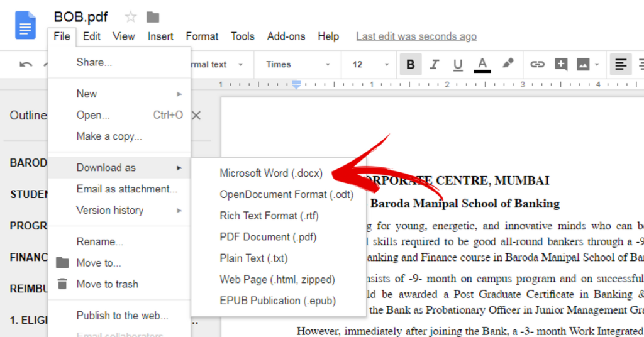
Task: Click the first-line indent marker on ruler
Action: point(296,82)
